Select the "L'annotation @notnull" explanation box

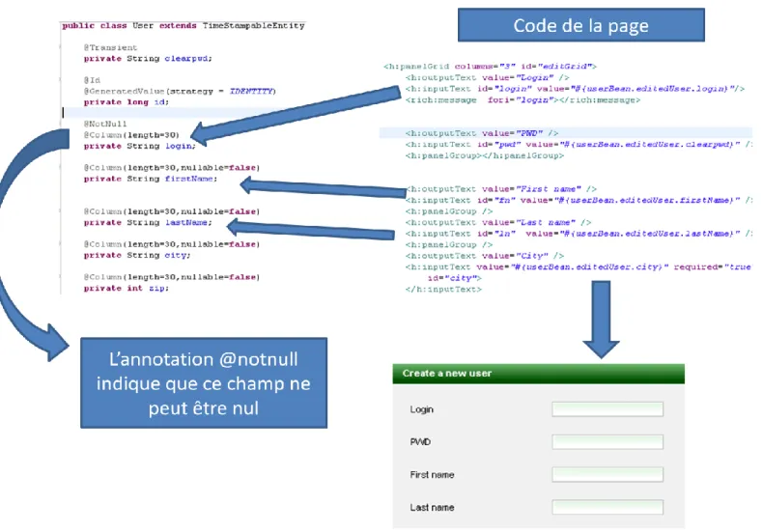coord(204,383)
